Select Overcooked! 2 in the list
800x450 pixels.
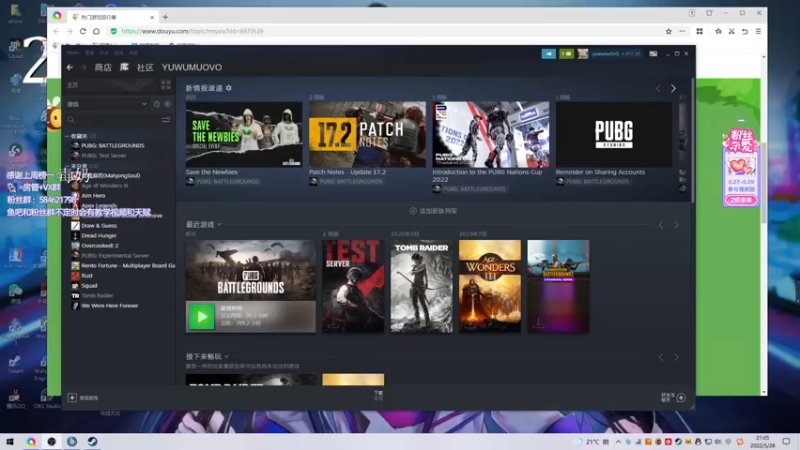click(100, 245)
